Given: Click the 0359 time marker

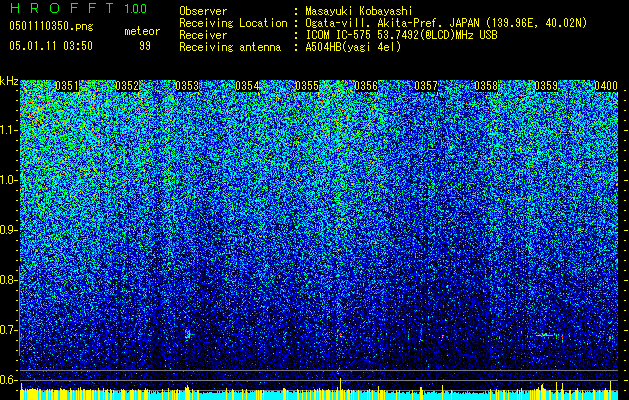Looking at the screenshot, I should (546, 86).
